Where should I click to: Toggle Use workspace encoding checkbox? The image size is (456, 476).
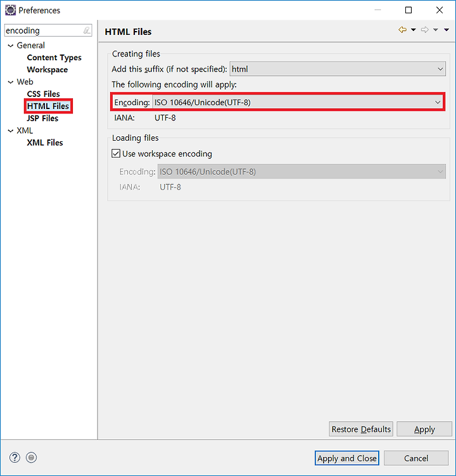pyautogui.click(x=116, y=153)
